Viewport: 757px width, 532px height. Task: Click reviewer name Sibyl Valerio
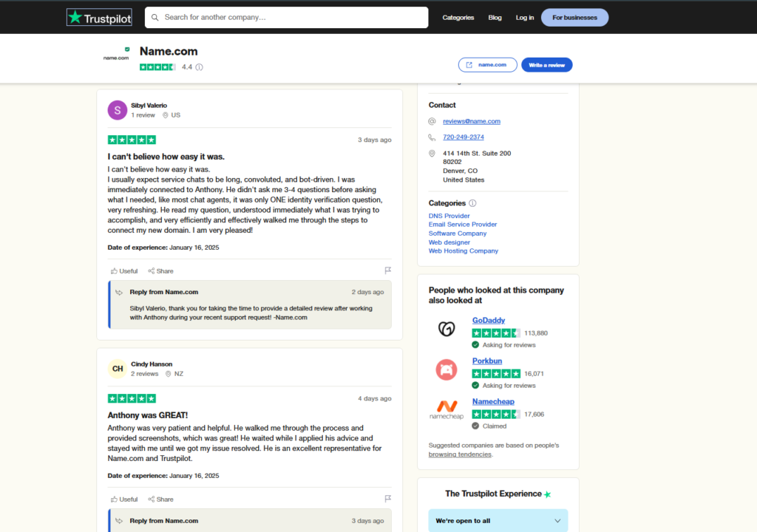click(x=149, y=105)
